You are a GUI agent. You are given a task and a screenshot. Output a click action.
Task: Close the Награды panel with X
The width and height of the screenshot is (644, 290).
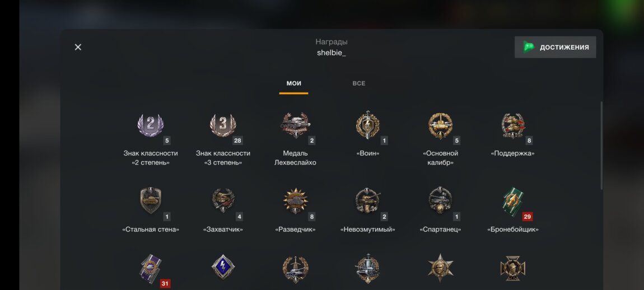click(x=78, y=47)
